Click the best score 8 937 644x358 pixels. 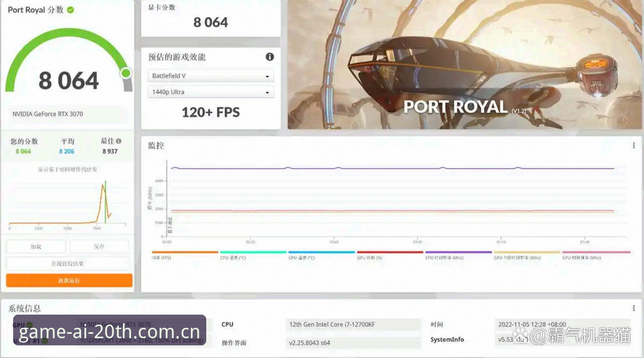click(110, 151)
